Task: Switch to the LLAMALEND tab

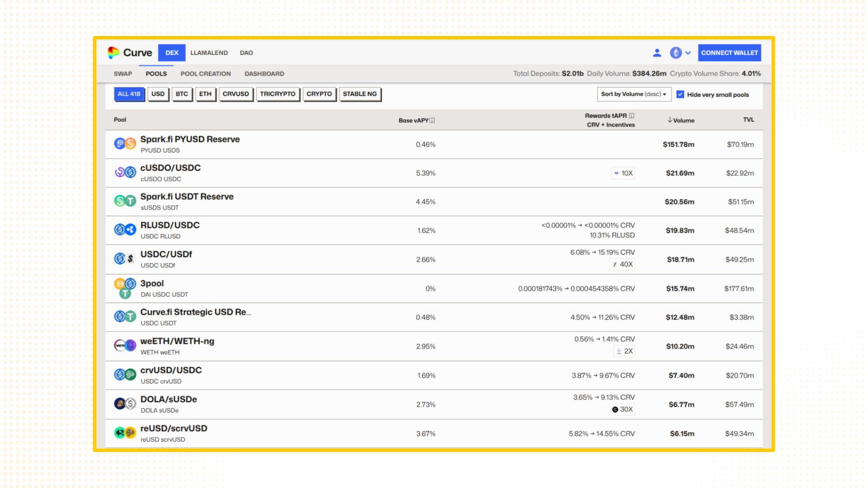Action: pos(209,53)
